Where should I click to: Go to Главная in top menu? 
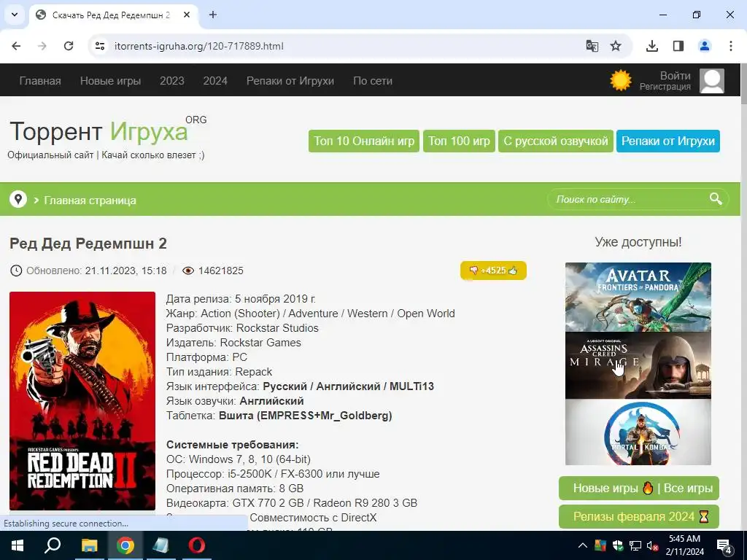[40, 81]
